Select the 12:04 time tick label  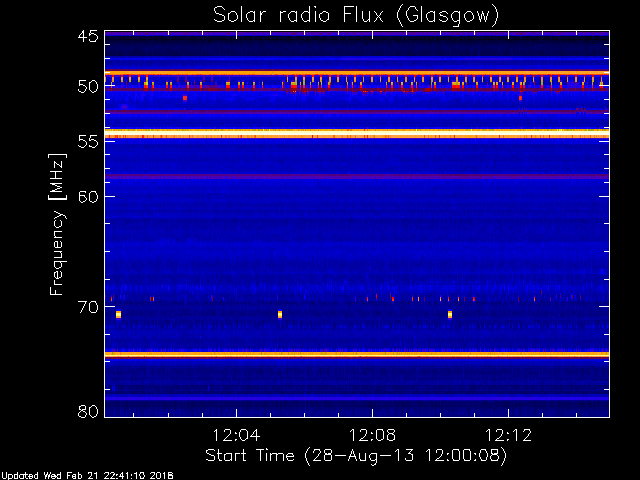(x=237, y=436)
